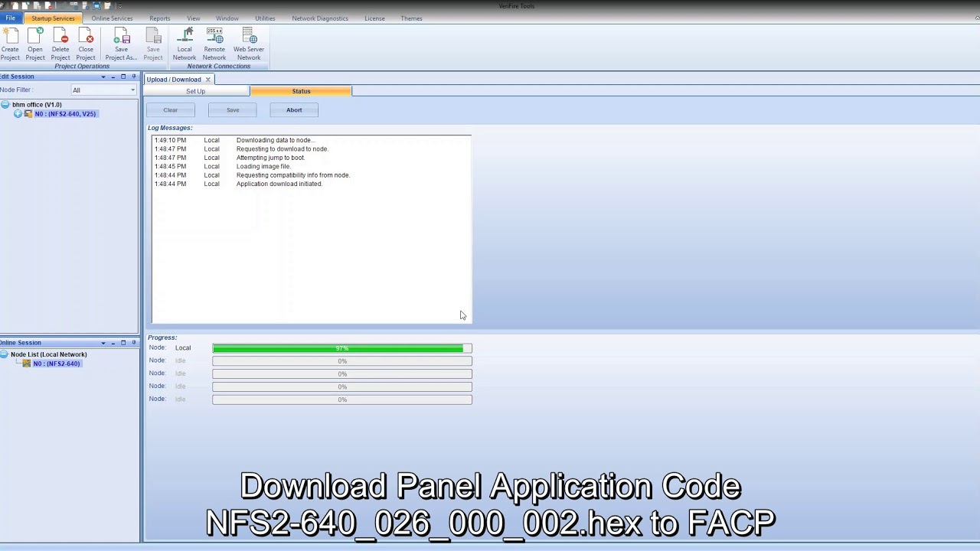
Task: Click log entry 'Loading image file.'
Action: point(263,167)
